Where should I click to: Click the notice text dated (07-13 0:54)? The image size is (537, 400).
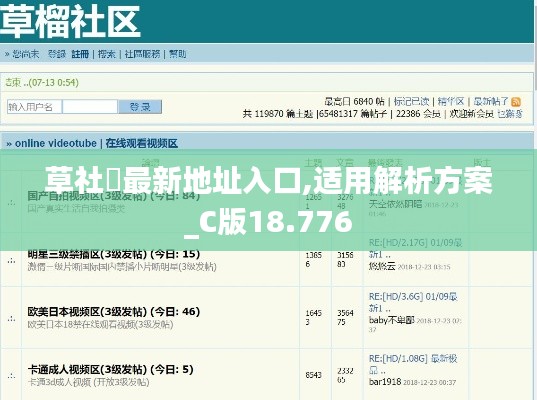tap(42, 83)
